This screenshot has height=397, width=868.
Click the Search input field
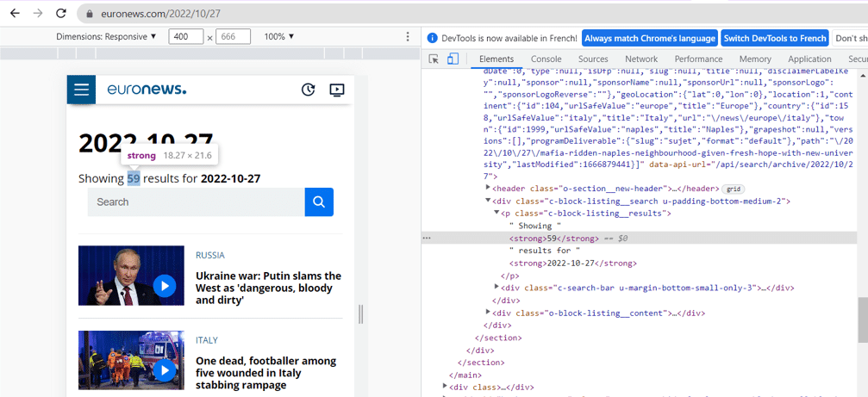coord(196,202)
